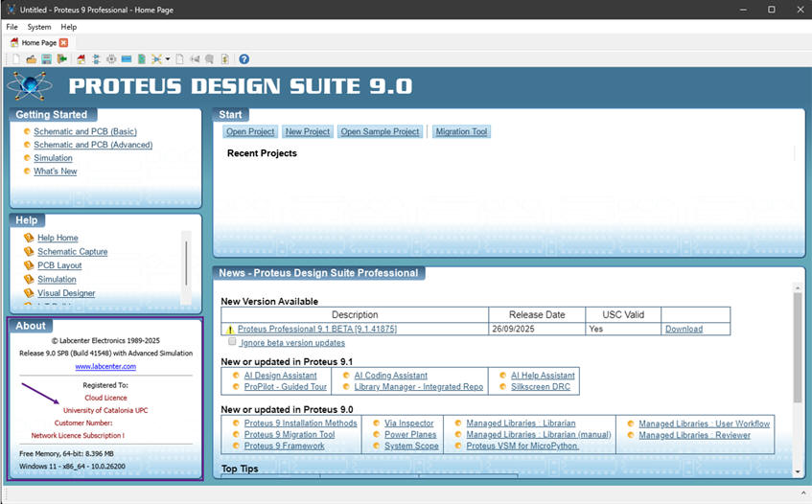Click the Proteus atom logo in banner
The width and height of the screenshot is (812, 504).
[30, 85]
